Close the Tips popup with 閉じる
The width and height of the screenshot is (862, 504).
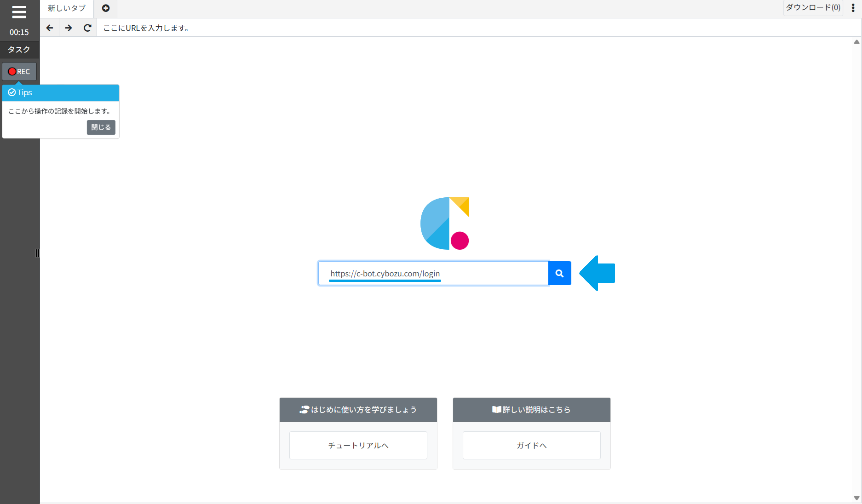101,127
